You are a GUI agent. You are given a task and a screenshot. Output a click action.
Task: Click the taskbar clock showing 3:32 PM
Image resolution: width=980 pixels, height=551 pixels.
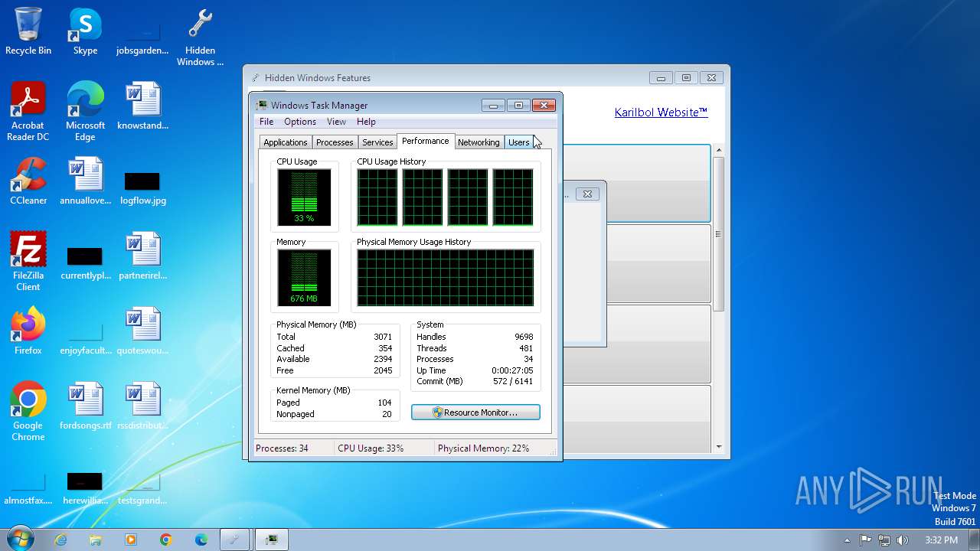click(x=941, y=540)
